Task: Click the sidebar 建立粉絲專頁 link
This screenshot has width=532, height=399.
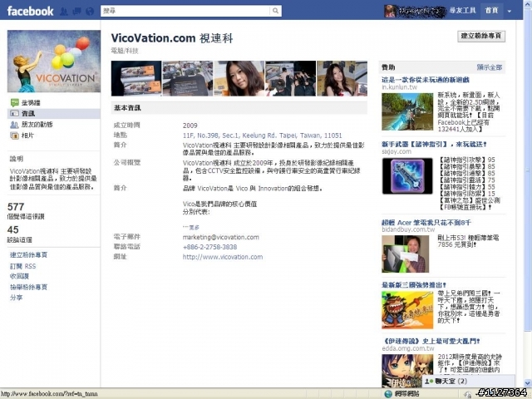Action: click(28, 255)
